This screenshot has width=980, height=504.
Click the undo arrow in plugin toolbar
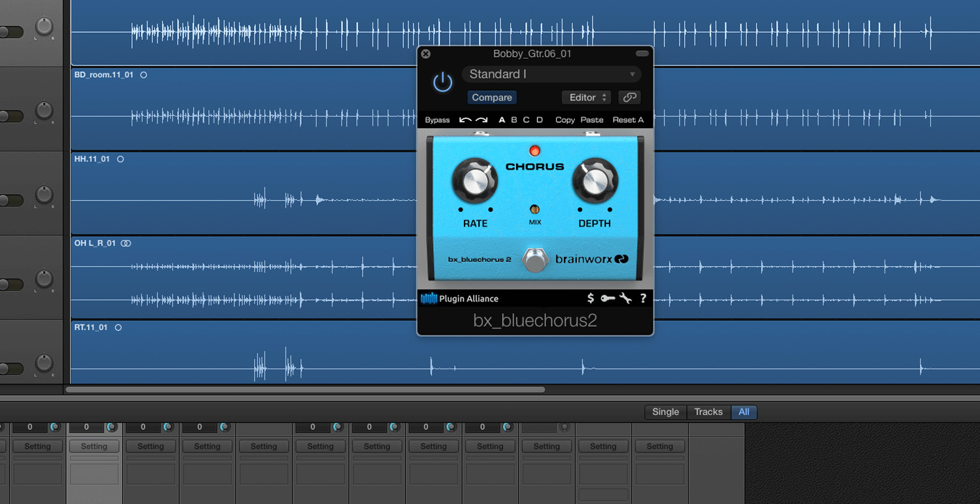click(465, 120)
